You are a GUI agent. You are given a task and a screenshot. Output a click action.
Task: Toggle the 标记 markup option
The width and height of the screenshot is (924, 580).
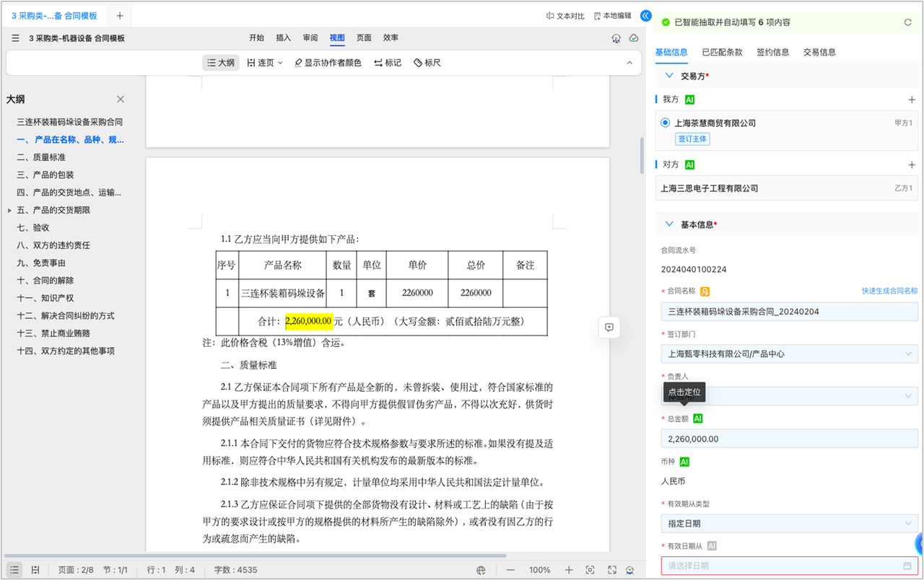click(x=388, y=63)
